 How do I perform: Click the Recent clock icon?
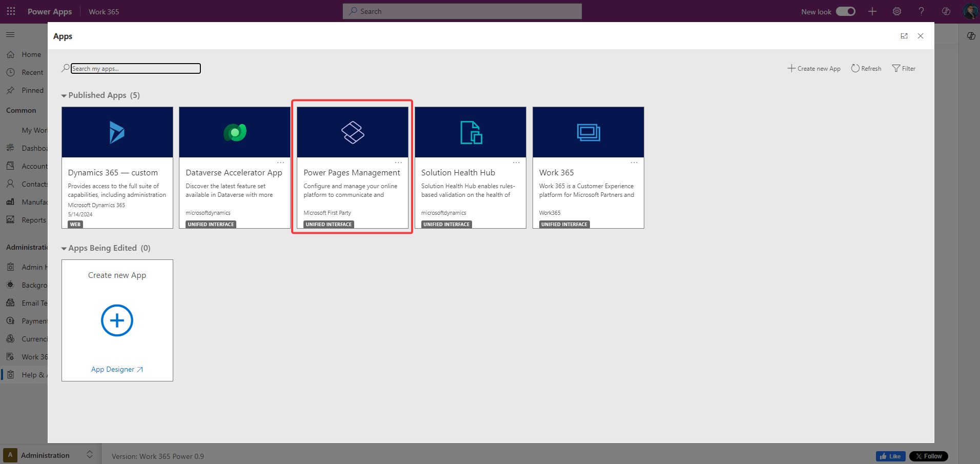10,72
